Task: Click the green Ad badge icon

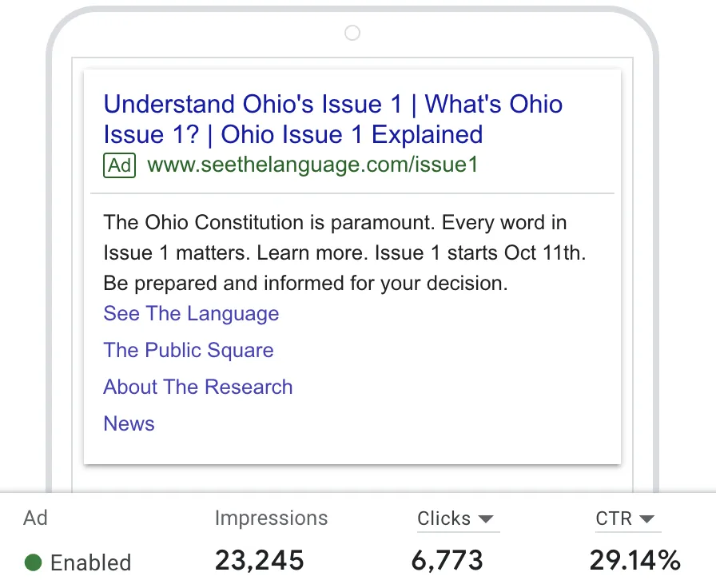Action: (120, 165)
